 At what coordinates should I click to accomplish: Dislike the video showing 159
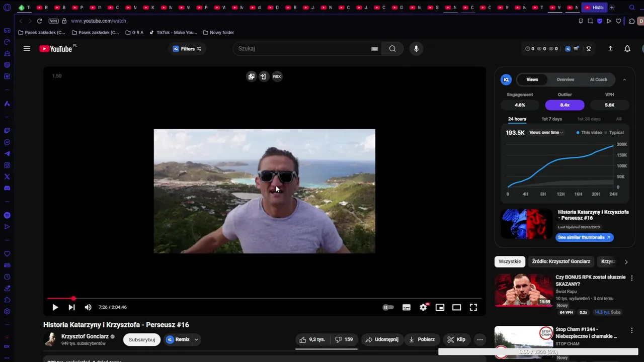pyautogui.click(x=344, y=339)
